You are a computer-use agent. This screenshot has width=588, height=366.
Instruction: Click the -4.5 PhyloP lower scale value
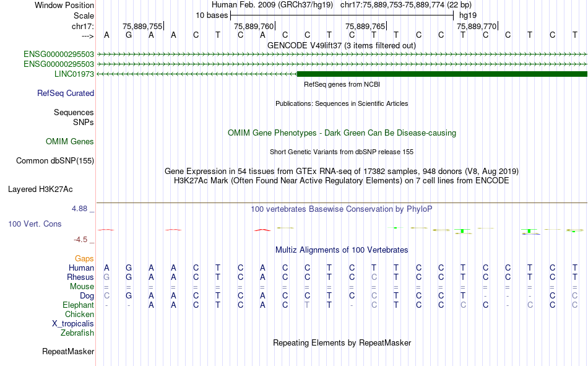pyautogui.click(x=80, y=240)
